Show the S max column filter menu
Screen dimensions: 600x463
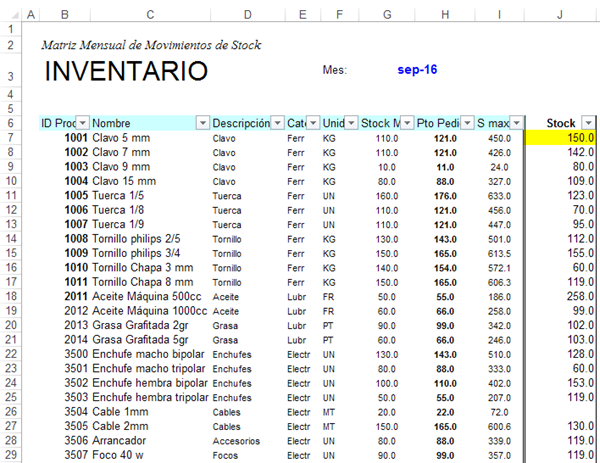[x=516, y=123]
